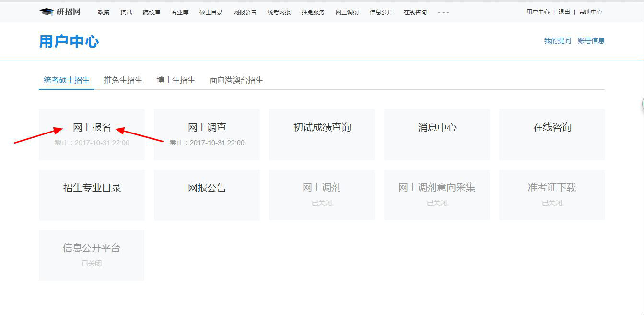Click the 我的提问 link

click(557, 41)
